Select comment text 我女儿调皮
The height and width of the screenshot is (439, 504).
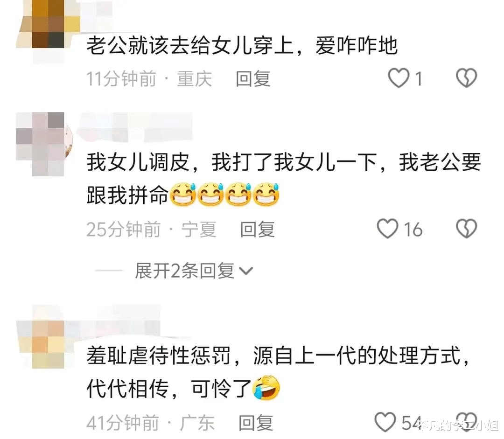point(138,162)
